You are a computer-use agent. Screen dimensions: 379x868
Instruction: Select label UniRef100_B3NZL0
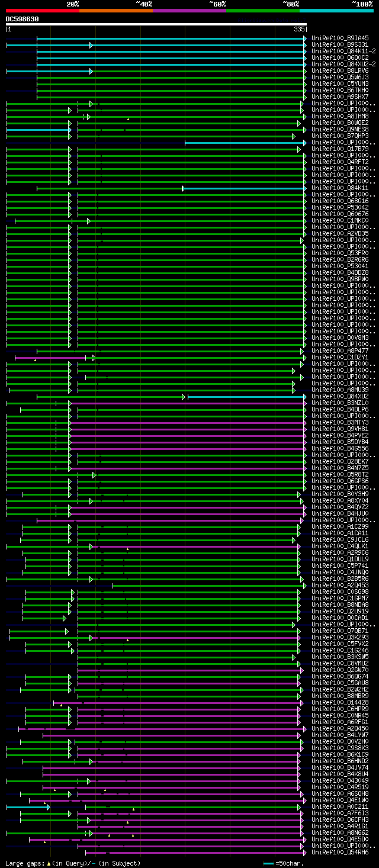[340, 403]
